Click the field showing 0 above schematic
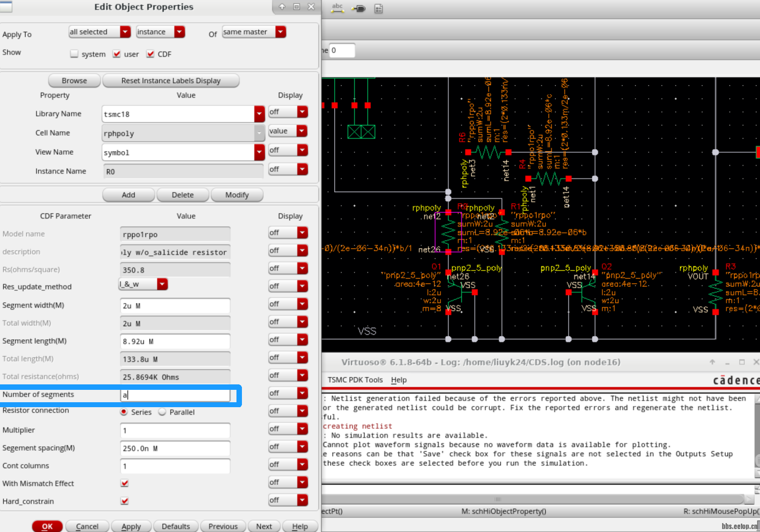Viewport: 760px width, 532px height. tap(342, 50)
